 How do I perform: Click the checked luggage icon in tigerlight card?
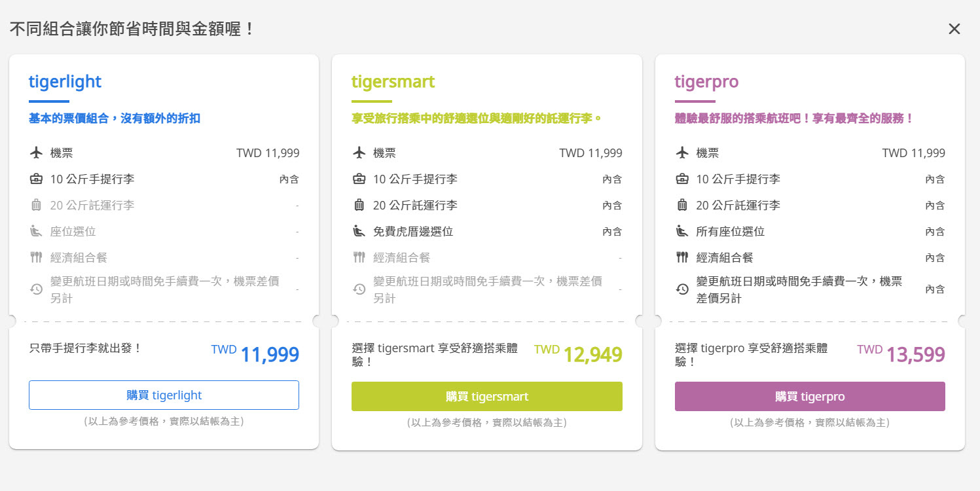pos(36,205)
